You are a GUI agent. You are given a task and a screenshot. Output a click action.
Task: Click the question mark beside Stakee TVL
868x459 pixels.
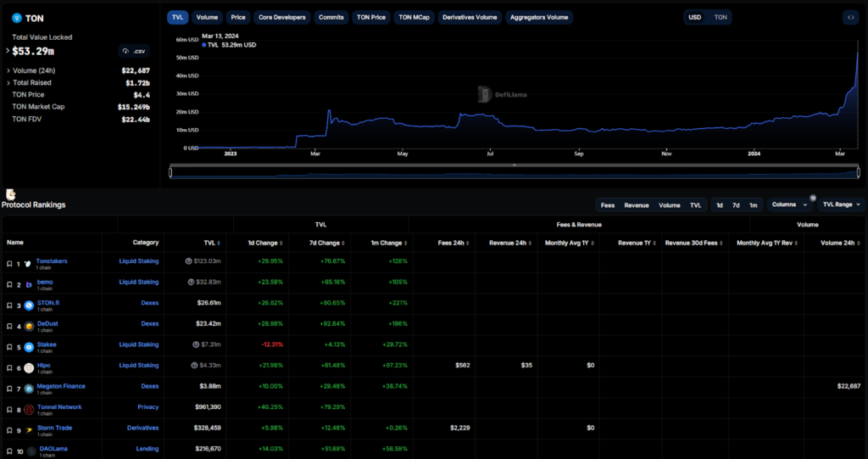[196, 344]
